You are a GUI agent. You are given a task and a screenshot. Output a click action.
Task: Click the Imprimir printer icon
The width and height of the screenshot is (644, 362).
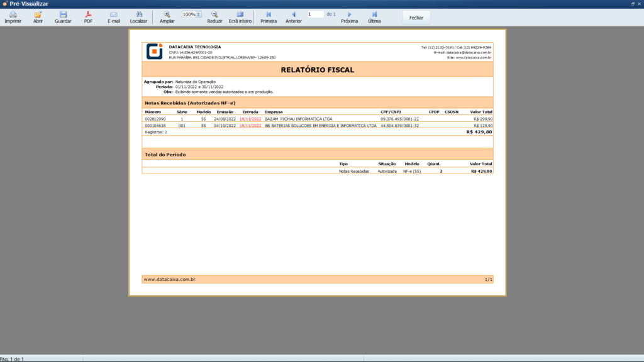click(x=13, y=14)
